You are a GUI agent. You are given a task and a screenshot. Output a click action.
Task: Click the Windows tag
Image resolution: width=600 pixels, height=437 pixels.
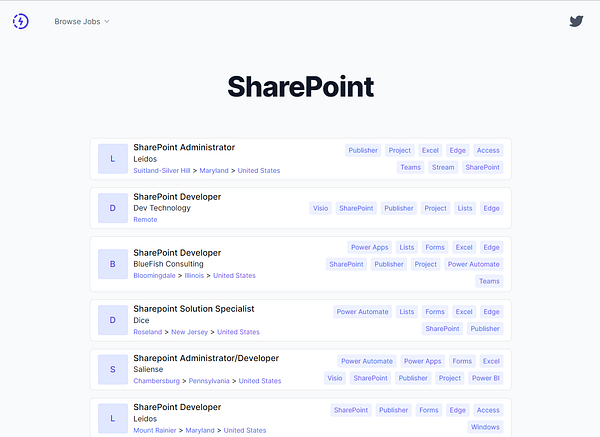(x=485, y=427)
